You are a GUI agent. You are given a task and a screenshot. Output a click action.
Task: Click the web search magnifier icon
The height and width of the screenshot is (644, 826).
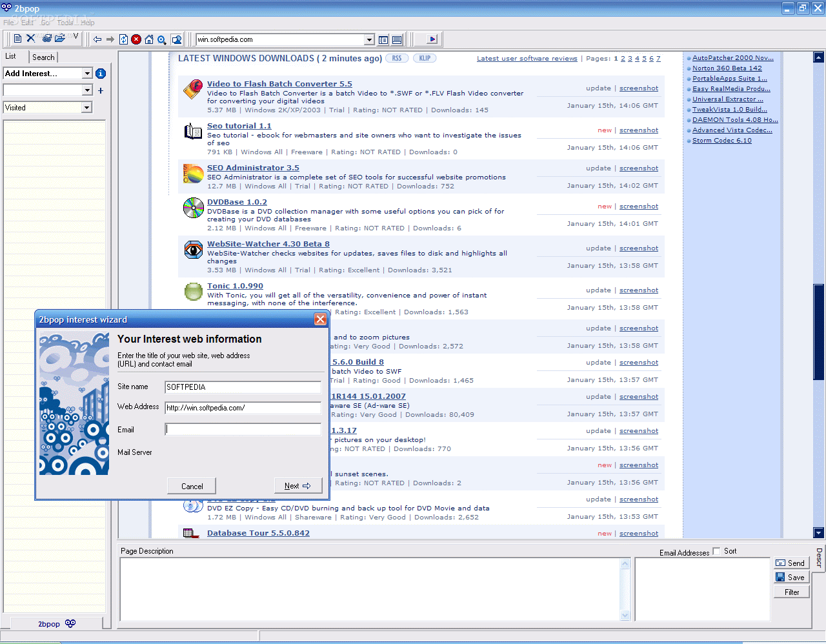pyautogui.click(x=162, y=39)
